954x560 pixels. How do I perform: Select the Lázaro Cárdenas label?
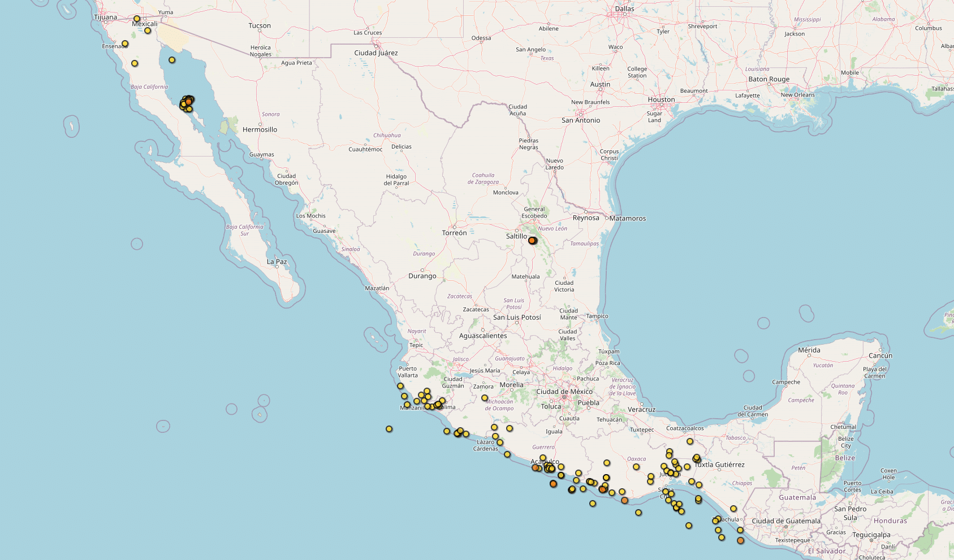coord(486,445)
